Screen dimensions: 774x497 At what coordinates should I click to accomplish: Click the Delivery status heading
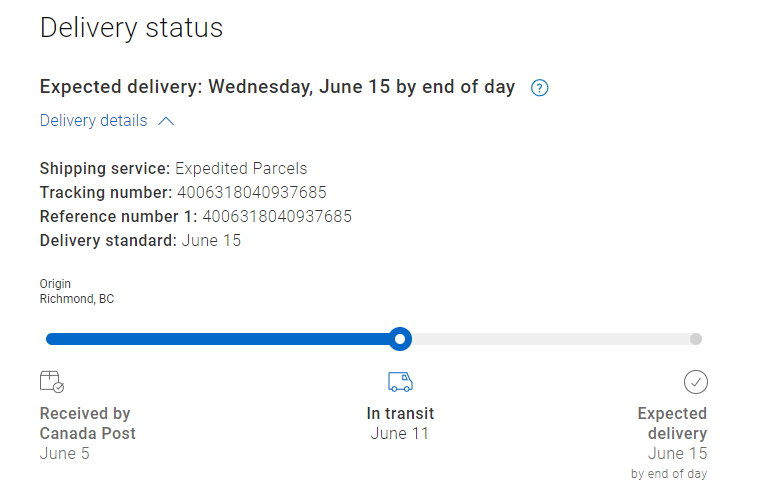(131, 28)
